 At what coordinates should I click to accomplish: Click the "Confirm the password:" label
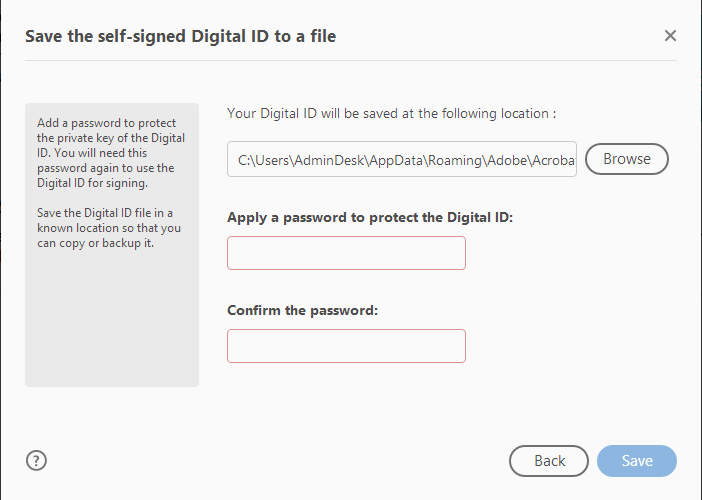[x=303, y=310]
